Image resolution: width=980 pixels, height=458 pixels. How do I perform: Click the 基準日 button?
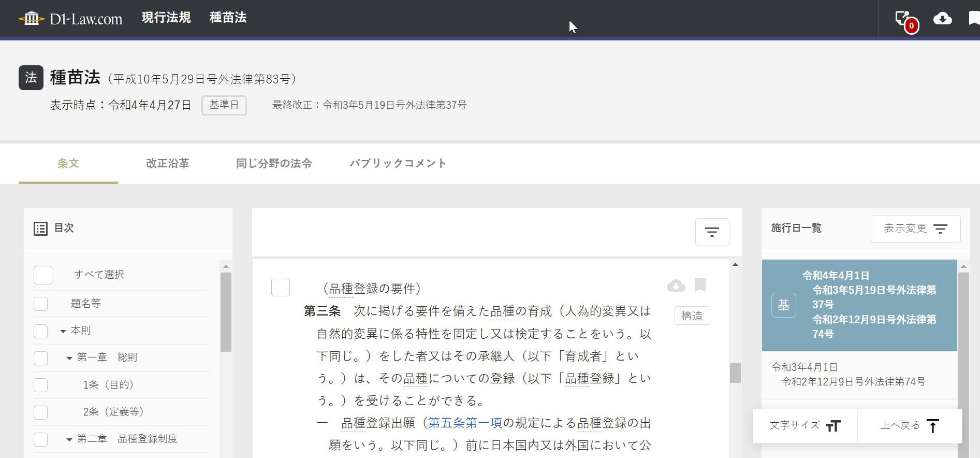pyautogui.click(x=224, y=105)
